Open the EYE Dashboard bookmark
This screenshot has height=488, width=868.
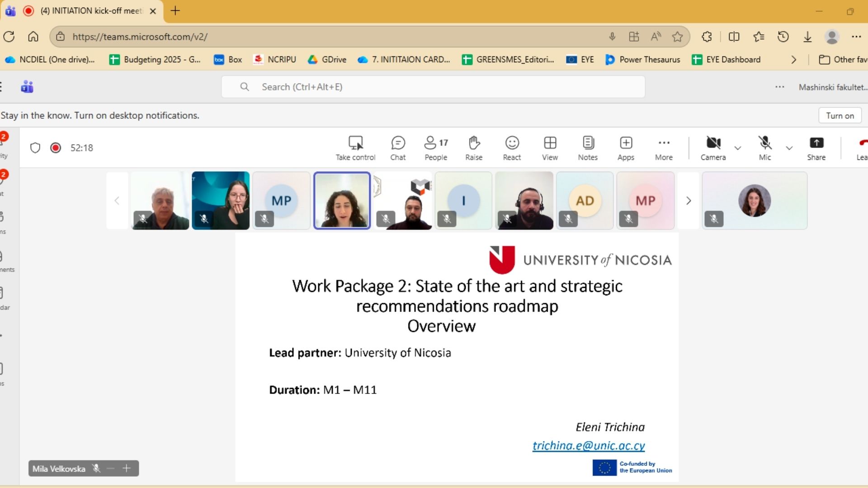(x=726, y=60)
